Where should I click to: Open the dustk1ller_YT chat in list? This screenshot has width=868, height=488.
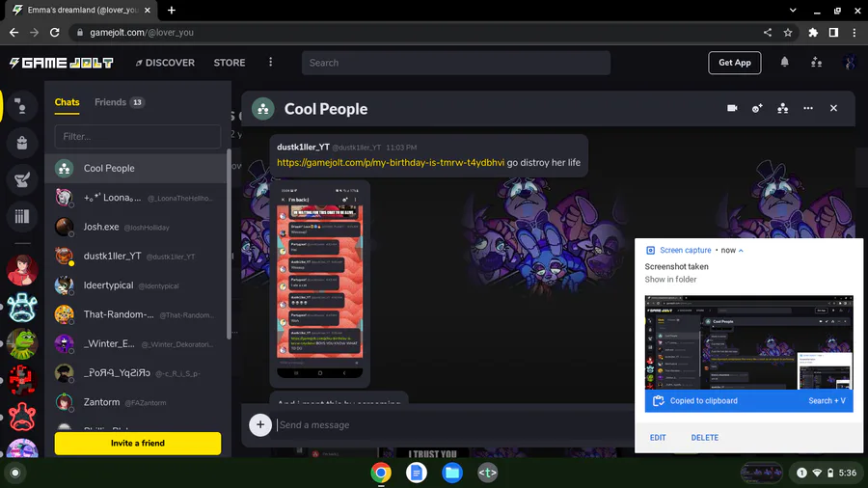(136, 257)
